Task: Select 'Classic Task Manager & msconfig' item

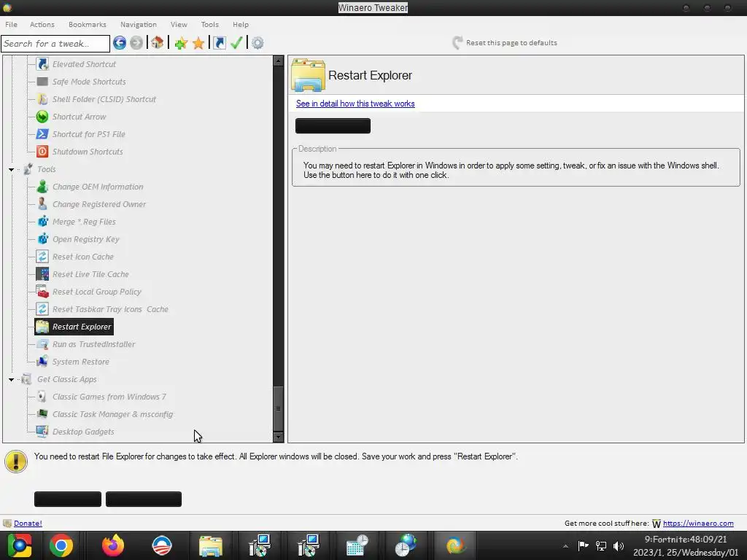Action: point(112,414)
